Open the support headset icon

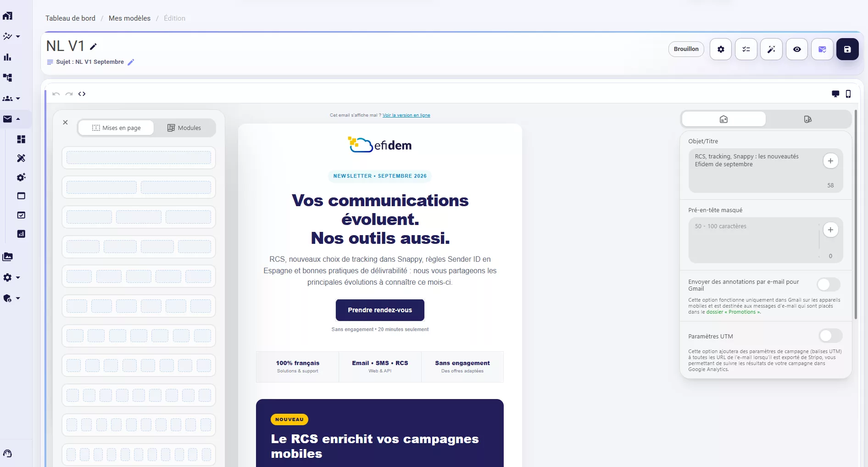7,454
